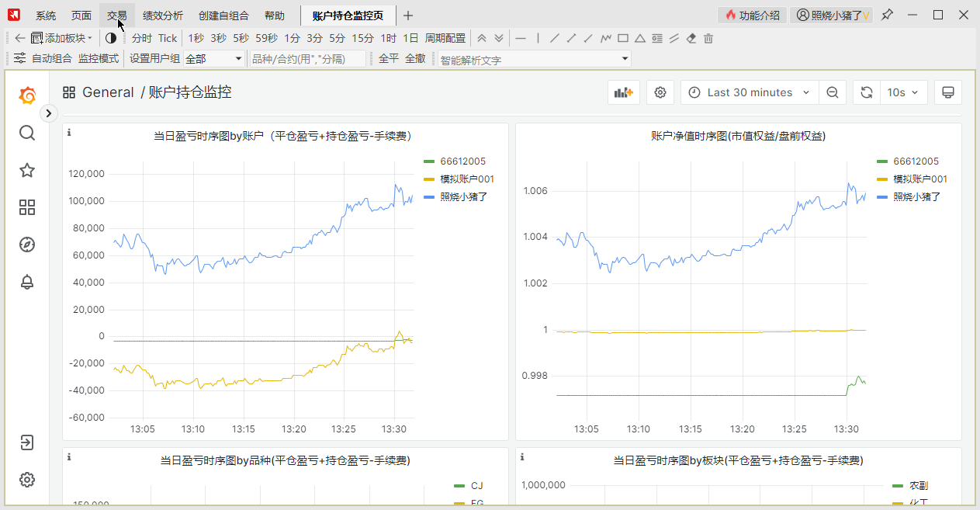Click the refresh dashboard icon
This screenshot has height=510, width=980.
866,92
